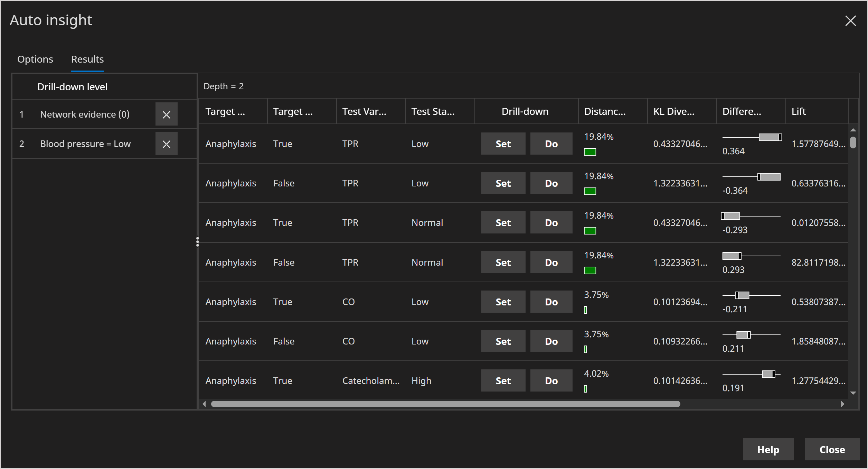Remove Blood pressure = Low level
Viewport: 868px width, 469px height.
coord(166,144)
